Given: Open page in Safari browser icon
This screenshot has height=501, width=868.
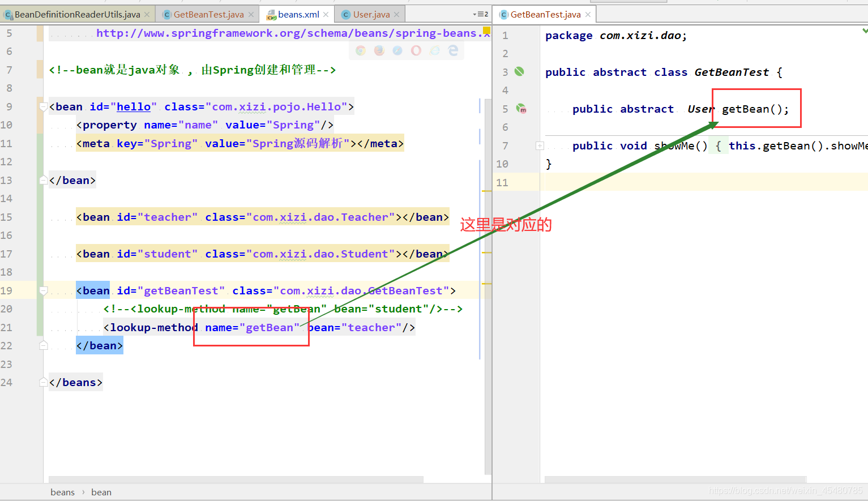Looking at the screenshot, I should coord(397,51).
